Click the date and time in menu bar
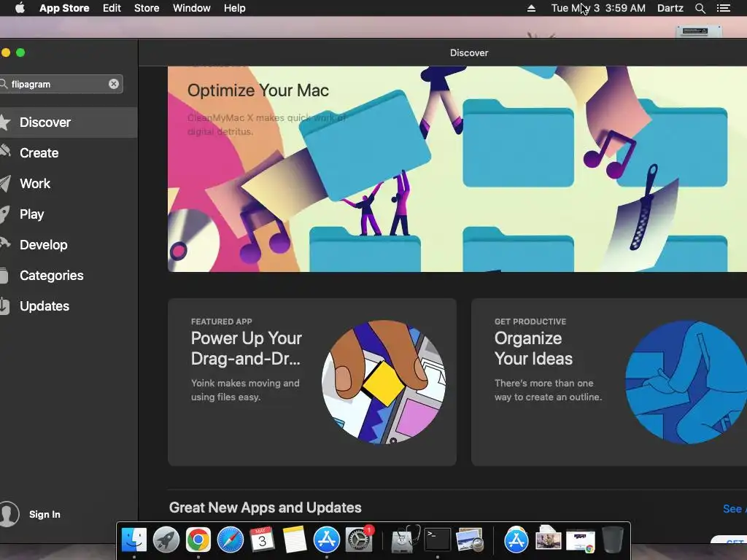Image resolution: width=747 pixels, height=560 pixels. click(x=598, y=8)
